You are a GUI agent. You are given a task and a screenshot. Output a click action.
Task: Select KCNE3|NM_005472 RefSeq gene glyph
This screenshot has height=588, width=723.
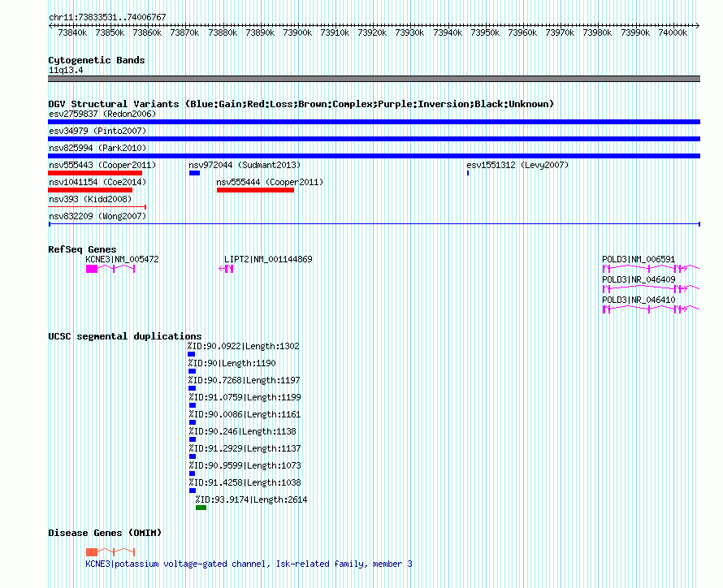point(110,269)
